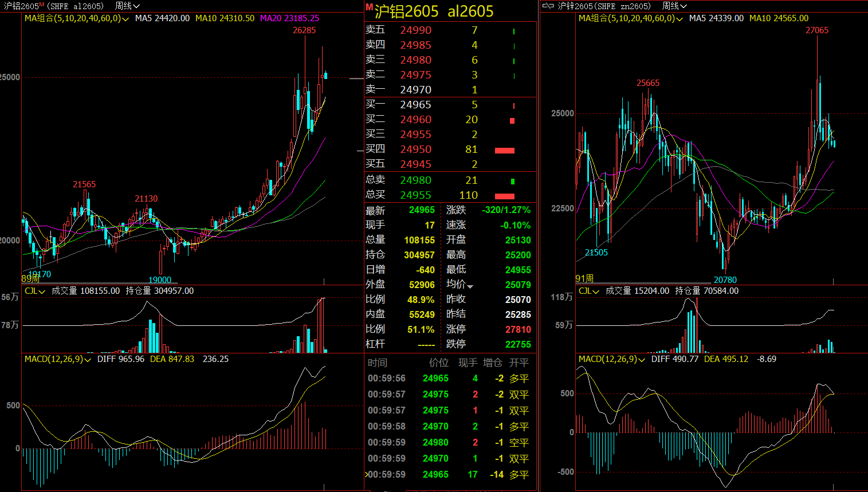
Task: Select the 涨停 limit price 27810
Action: coord(517,329)
